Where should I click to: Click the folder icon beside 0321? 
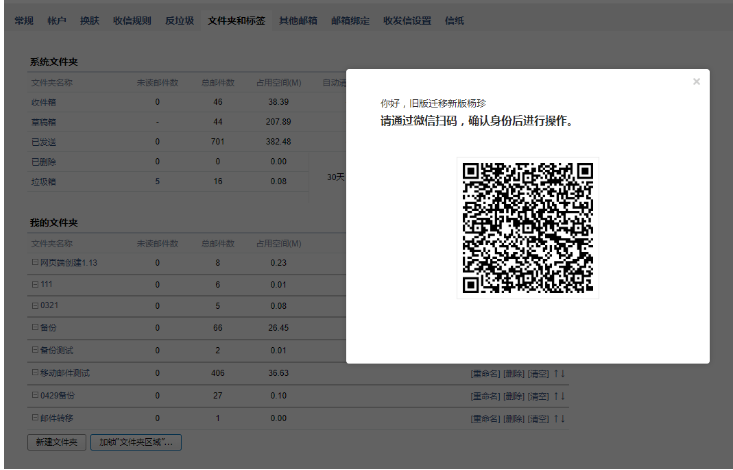click(x=35, y=306)
